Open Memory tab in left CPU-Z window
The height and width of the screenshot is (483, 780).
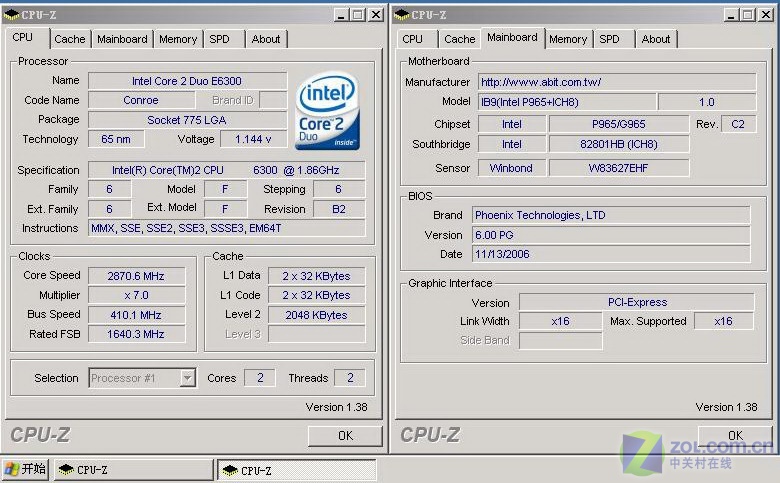coord(178,39)
